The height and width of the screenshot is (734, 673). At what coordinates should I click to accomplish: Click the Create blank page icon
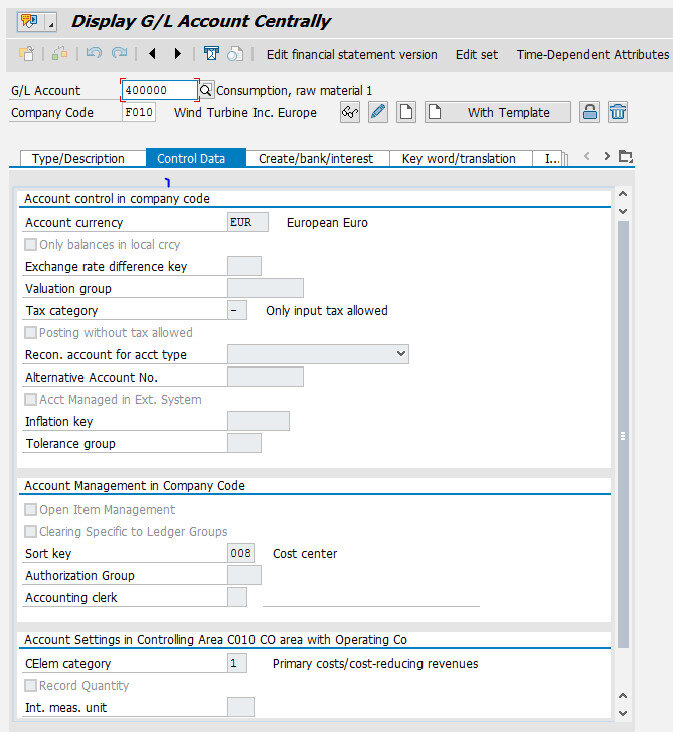click(x=405, y=112)
